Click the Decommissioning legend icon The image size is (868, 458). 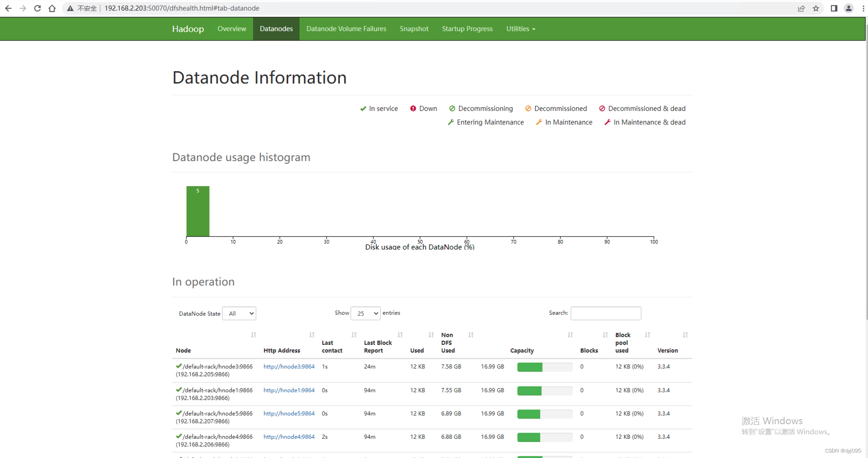pyautogui.click(x=452, y=109)
